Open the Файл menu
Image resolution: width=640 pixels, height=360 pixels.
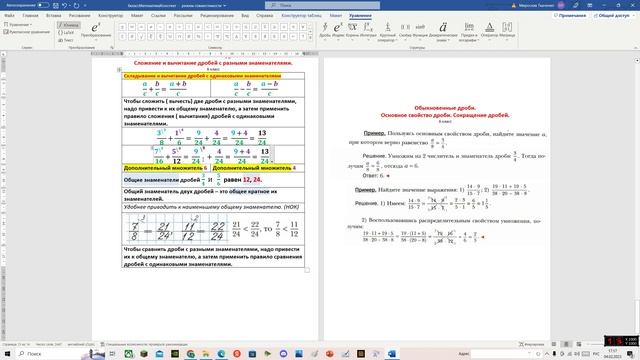9,16
